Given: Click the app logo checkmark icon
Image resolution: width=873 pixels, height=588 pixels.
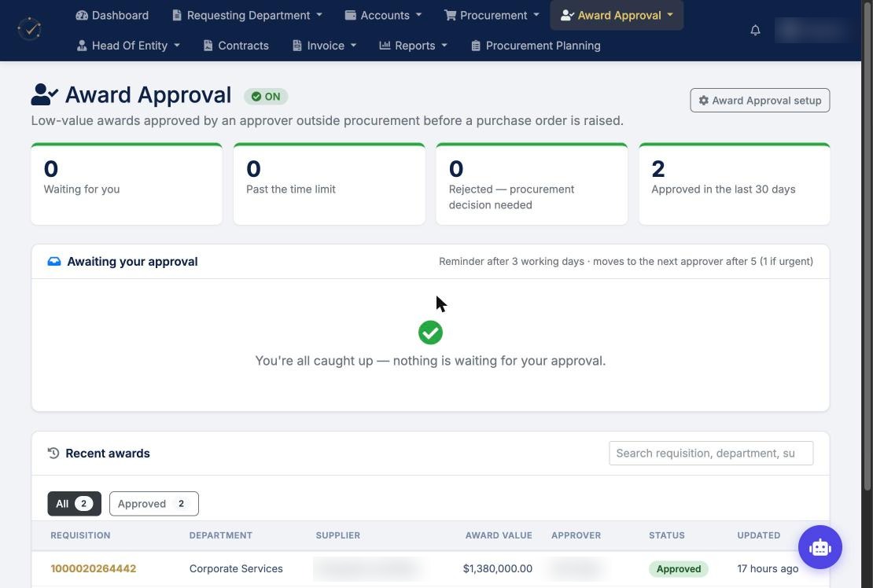Looking at the screenshot, I should (30, 29).
